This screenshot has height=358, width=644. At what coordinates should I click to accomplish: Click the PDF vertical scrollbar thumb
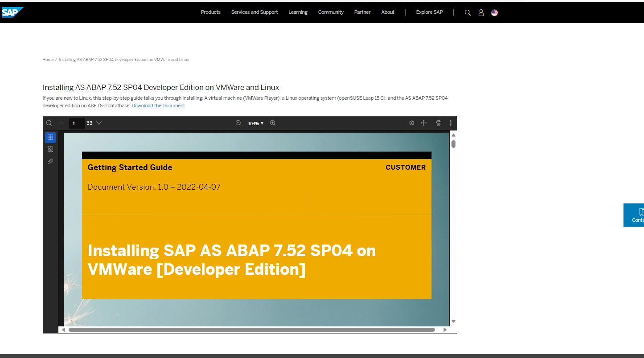click(x=453, y=144)
